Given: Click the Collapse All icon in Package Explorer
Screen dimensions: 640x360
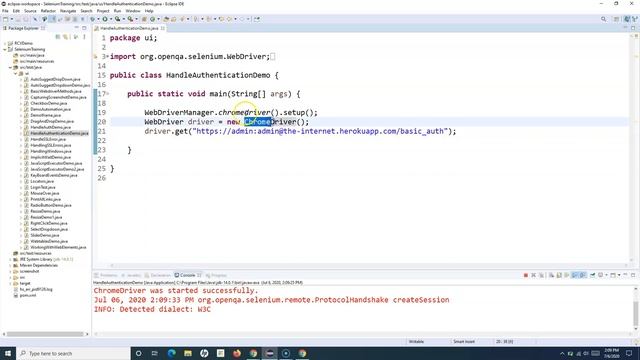Looking at the screenshot, I should point(58,37).
